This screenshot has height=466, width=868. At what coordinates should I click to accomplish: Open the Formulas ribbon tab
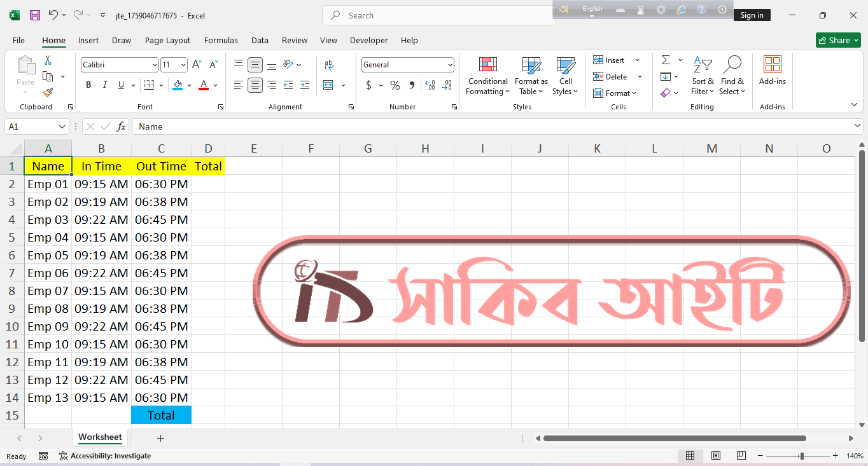pyautogui.click(x=221, y=40)
